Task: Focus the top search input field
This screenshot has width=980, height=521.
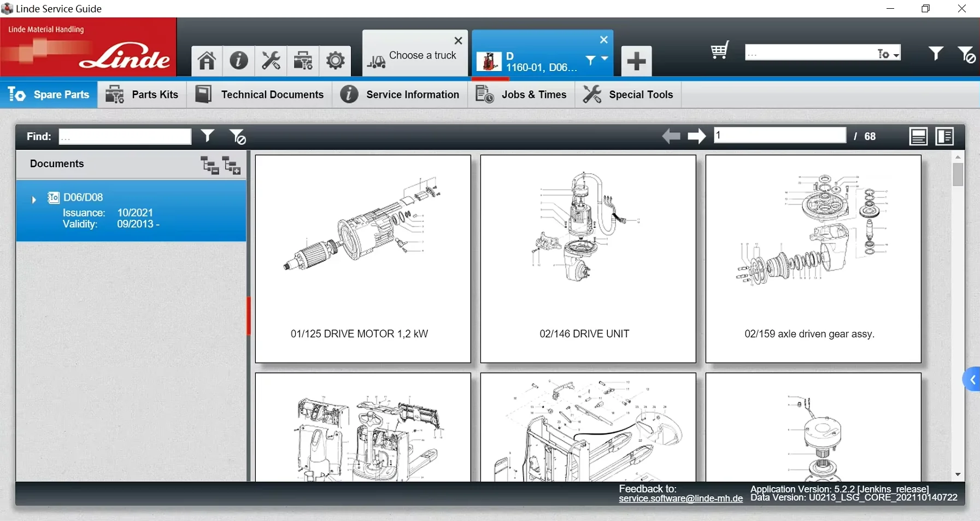Action: [x=811, y=53]
